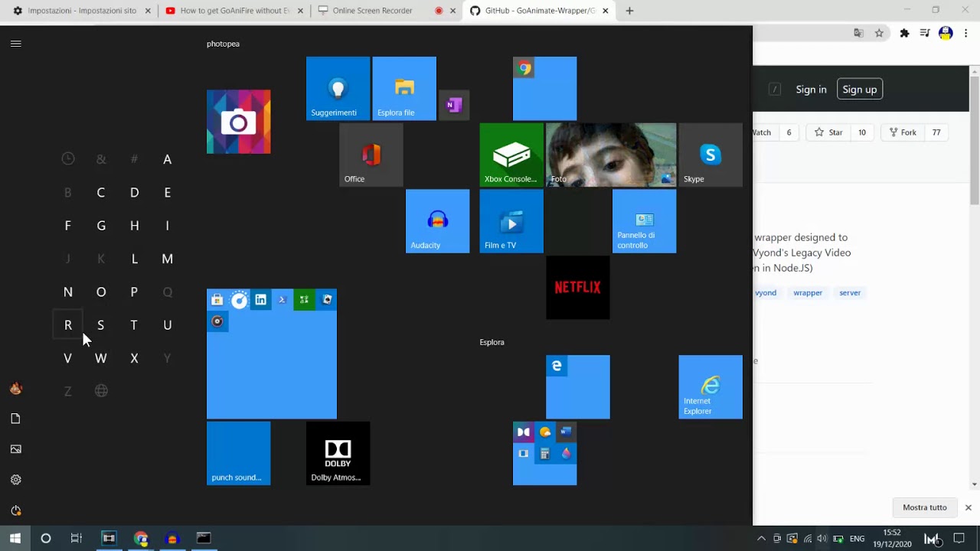Image resolution: width=980 pixels, height=551 pixels.
Task: Open the Audacity tile
Action: tap(437, 221)
